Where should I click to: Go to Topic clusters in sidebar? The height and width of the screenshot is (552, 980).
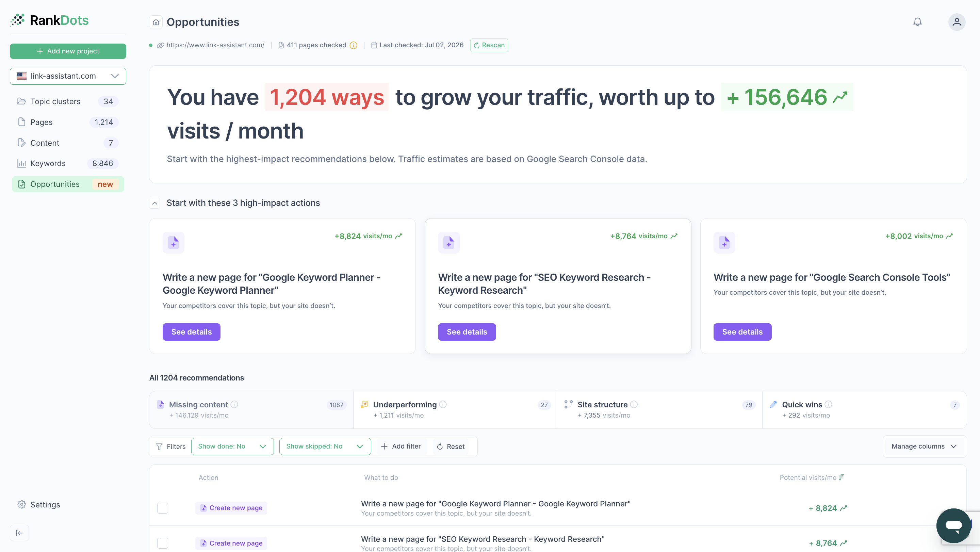tap(68, 101)
